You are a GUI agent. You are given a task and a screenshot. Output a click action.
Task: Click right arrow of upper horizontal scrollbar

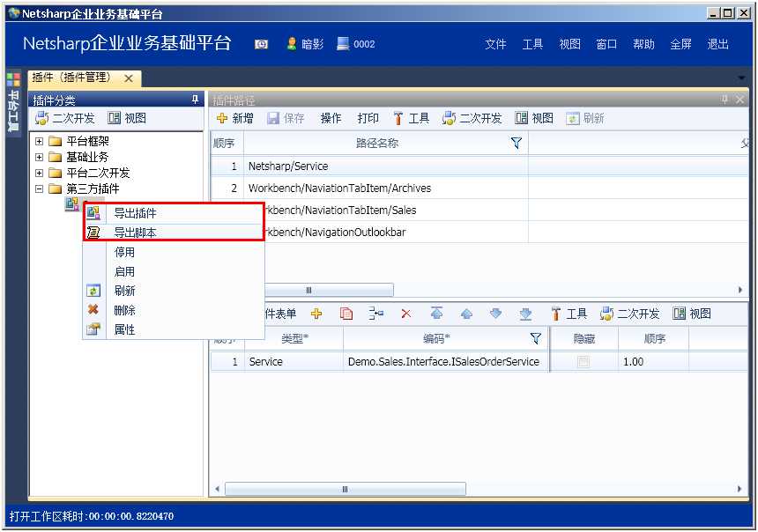tap(740, 290)
